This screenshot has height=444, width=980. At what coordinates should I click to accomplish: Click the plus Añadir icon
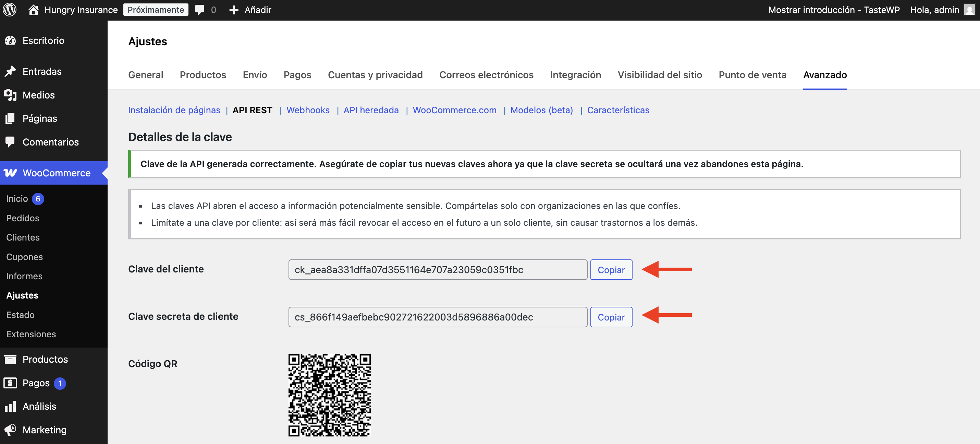234,10
